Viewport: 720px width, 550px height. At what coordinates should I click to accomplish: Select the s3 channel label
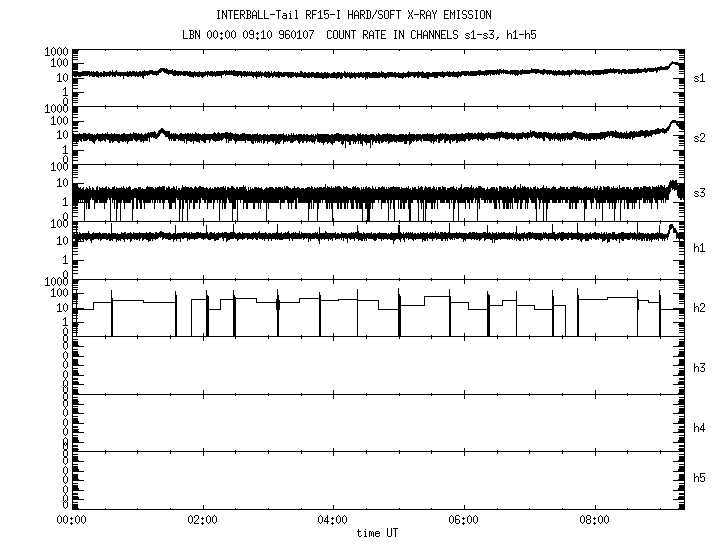pyautogui.click(x=700, y=192)
